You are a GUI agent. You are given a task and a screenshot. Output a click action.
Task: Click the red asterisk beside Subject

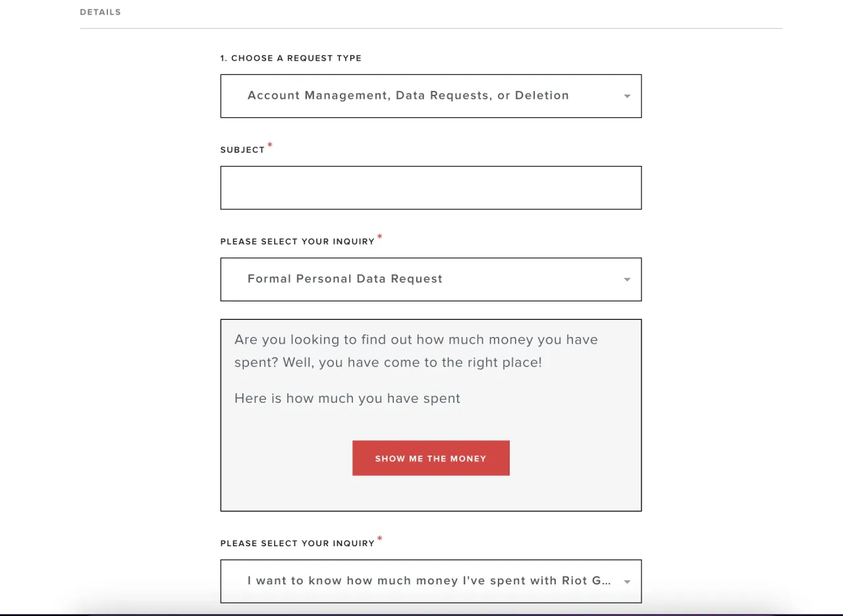[270, 145]
